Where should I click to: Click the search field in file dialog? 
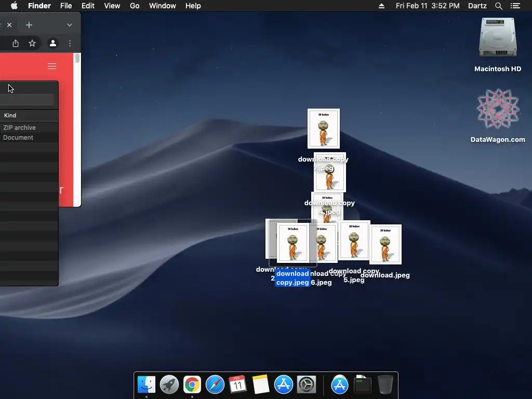pyautogui.click(x=26, y=99)
